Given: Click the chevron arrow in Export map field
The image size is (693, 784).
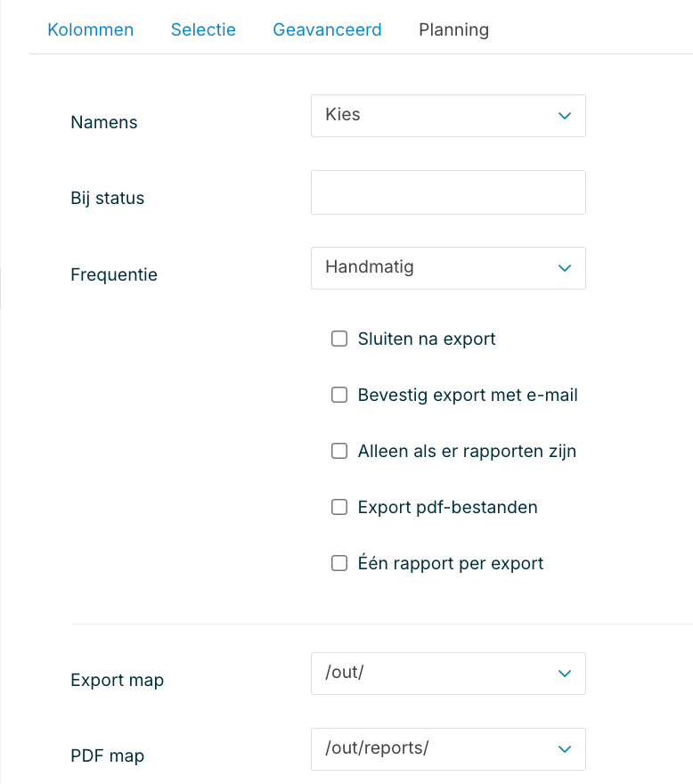Looking at the screenshot, I should (564, 674).
